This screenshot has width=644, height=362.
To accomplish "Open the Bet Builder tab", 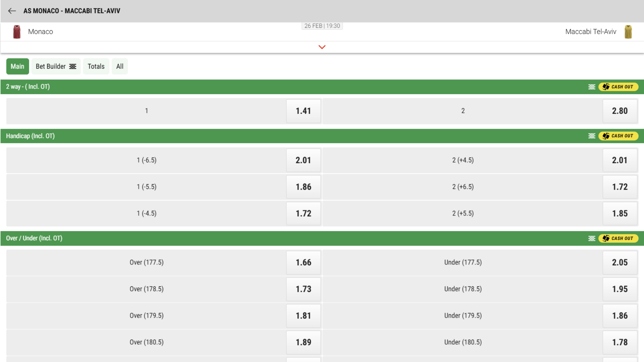I will [56, 66].
